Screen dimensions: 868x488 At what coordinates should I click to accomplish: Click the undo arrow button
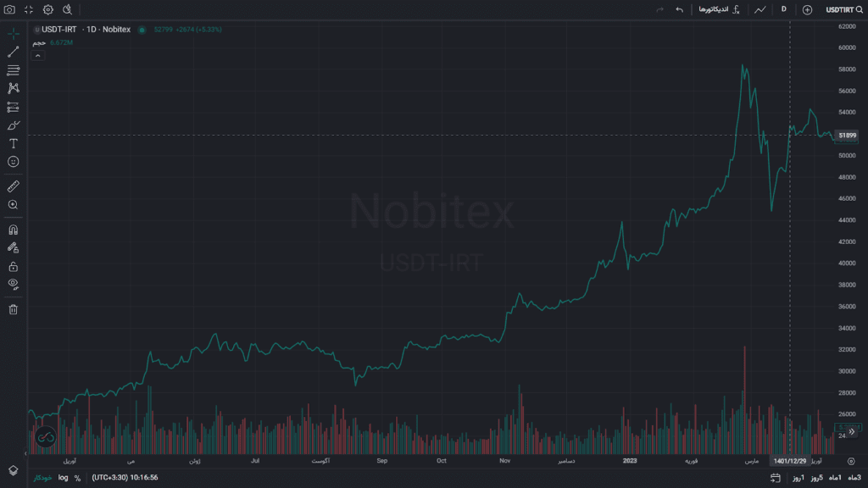pos(679,9)
